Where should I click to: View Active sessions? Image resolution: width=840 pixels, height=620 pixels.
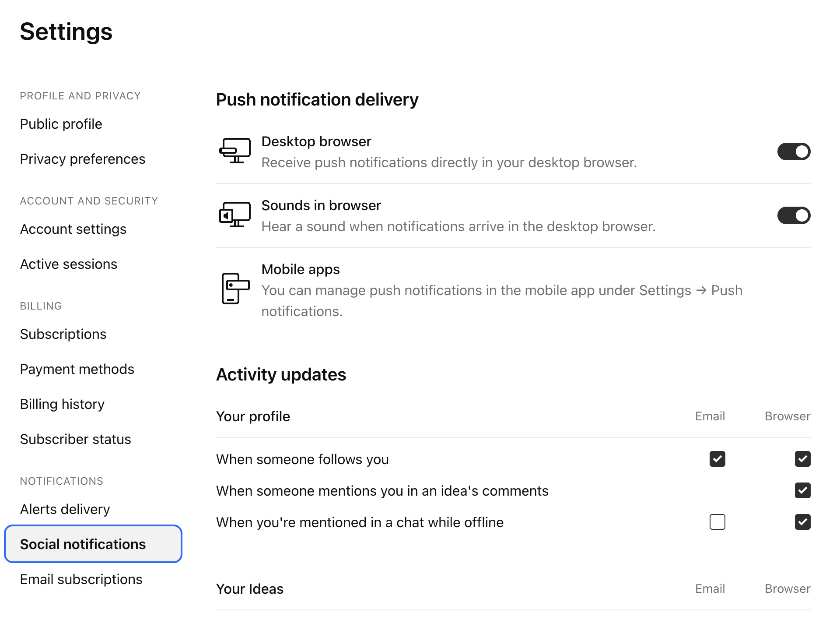(69, 264)
